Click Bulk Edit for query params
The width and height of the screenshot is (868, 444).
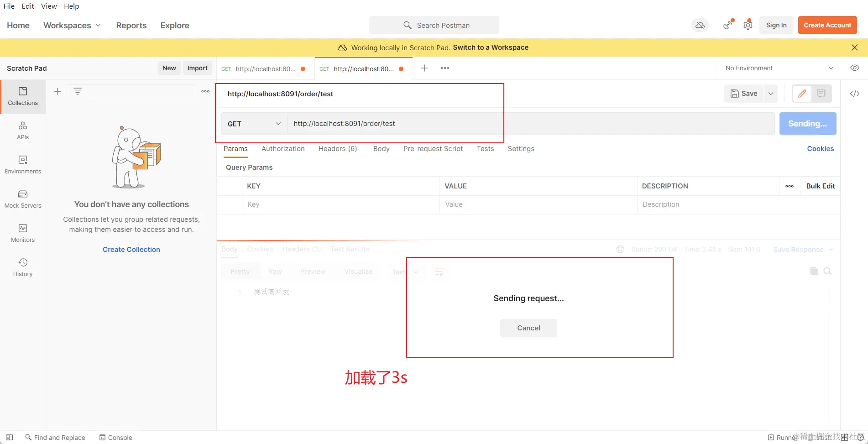tap(821, 186)
